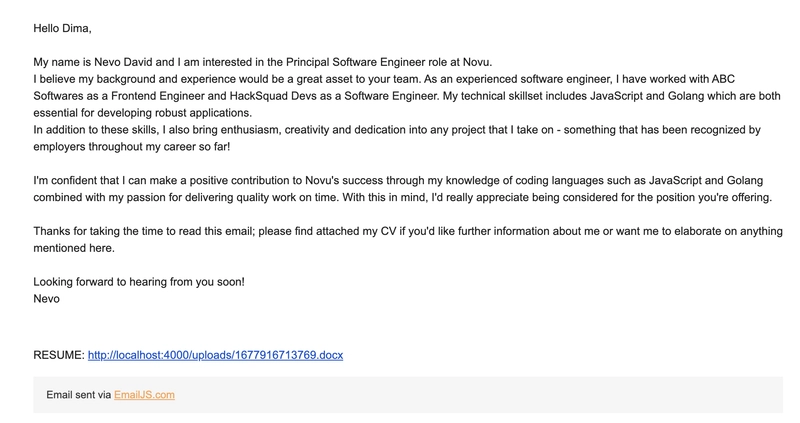800x423 pixels.
Task: Click 'Looking forward to hearing from you soon!'
Action: point(139,282)
